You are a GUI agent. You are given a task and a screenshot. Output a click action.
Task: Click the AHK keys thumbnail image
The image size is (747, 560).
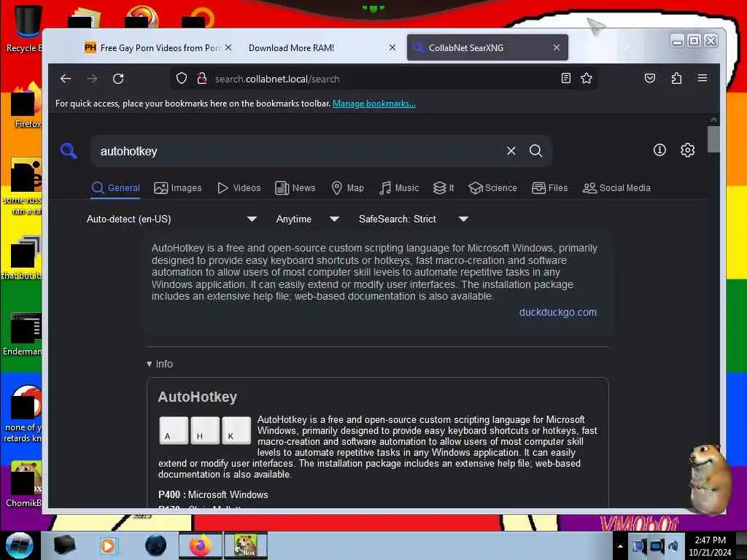click(x=205, y=430)
